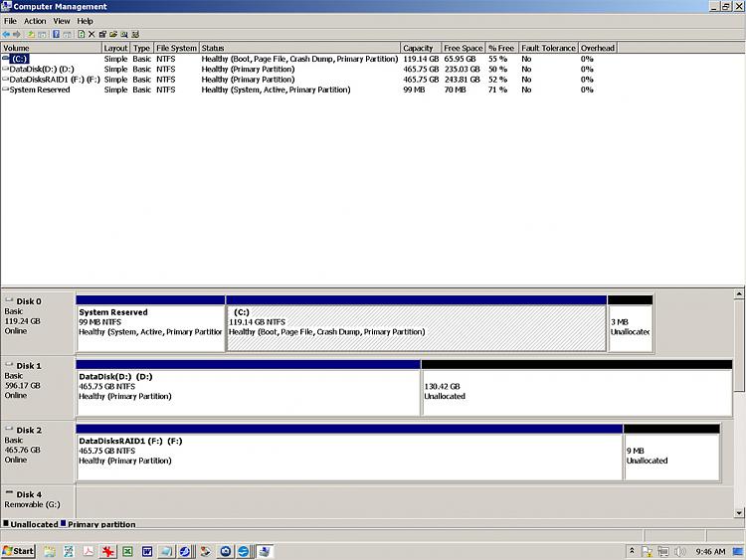Show hidden tray icons arrow
The image size is (746, 560).
click(x=632, y=551)
